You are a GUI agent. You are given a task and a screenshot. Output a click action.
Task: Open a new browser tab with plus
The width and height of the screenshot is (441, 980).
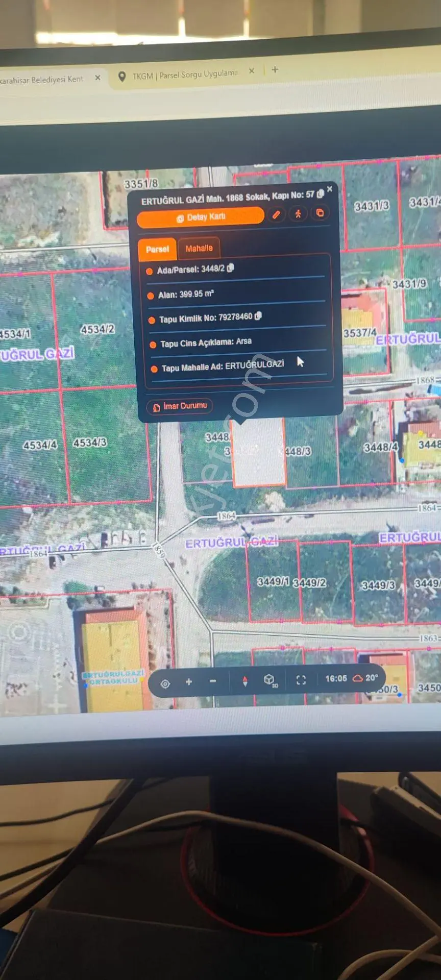[x=275, y=69]
